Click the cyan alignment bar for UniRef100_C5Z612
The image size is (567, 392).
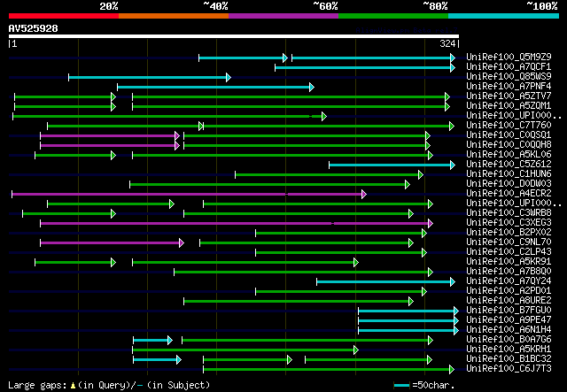click(x=392, y=165)
